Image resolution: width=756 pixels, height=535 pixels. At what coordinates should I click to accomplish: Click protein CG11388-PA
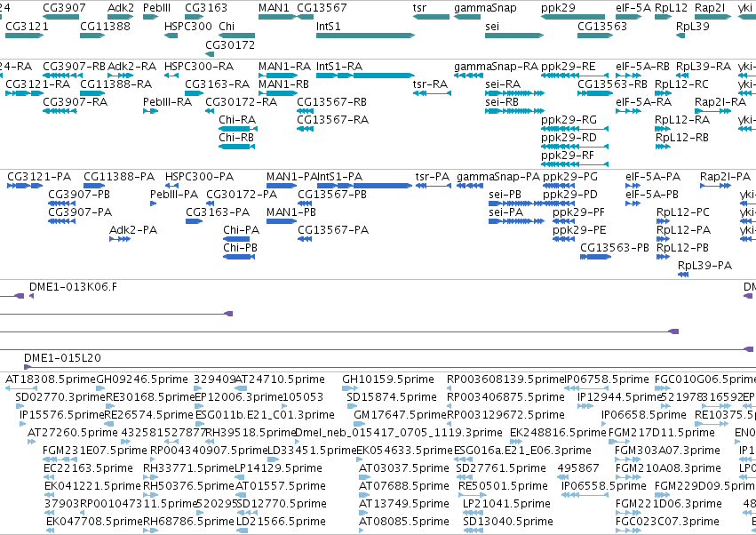119,177
